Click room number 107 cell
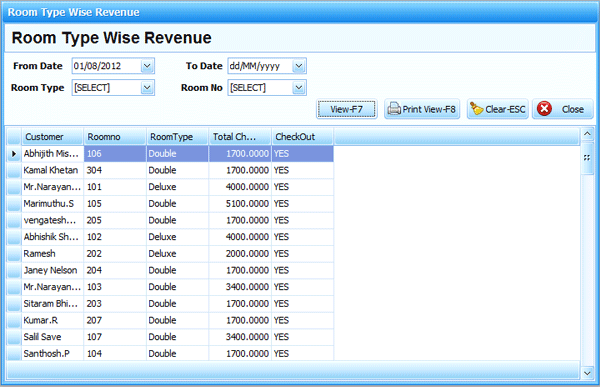 click(115, 337)
